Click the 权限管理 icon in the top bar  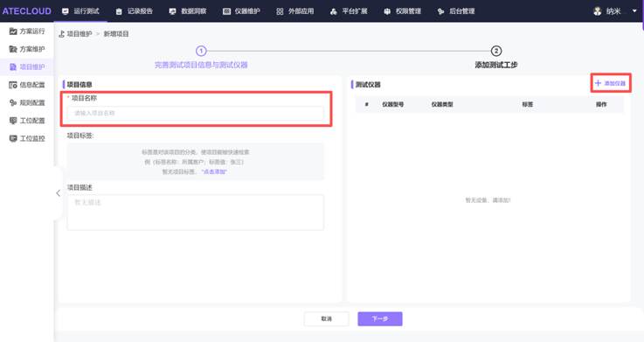point(387,11)
